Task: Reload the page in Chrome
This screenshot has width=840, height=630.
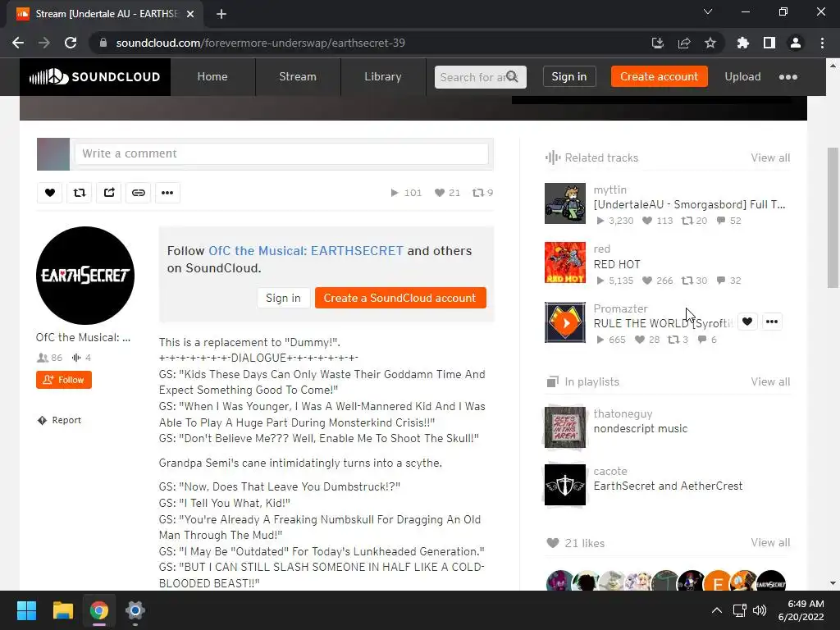Action: tap(71, 43)
